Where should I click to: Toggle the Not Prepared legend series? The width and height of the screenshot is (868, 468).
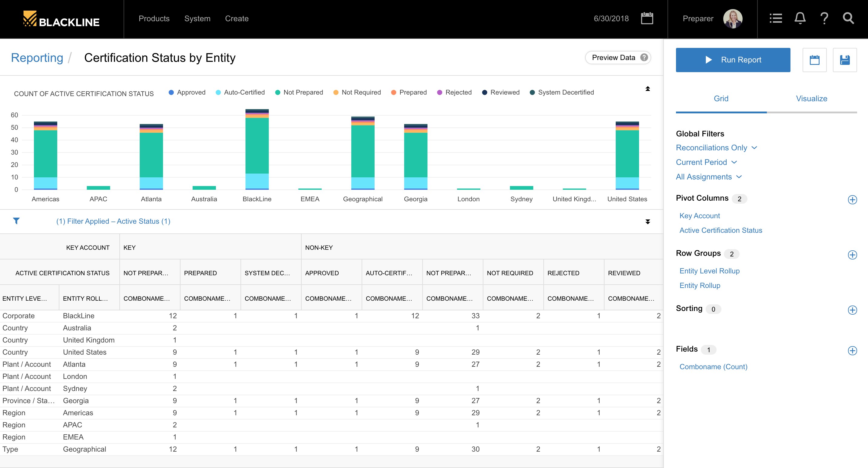pyautogui.click(x=299, y=92)
